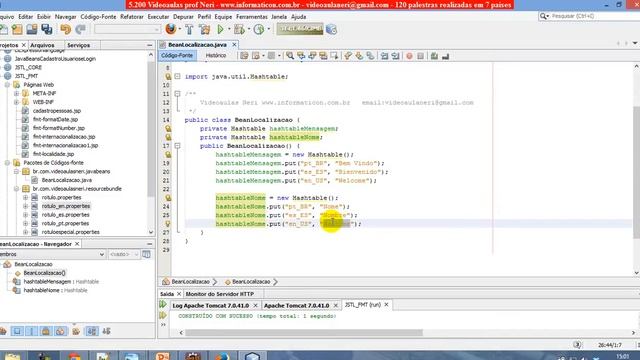Click the Find Next Occurrence icon
Image resolution: width=640 pixels, height=360 pixels.
pyautogui.click(x=312, y=56)
